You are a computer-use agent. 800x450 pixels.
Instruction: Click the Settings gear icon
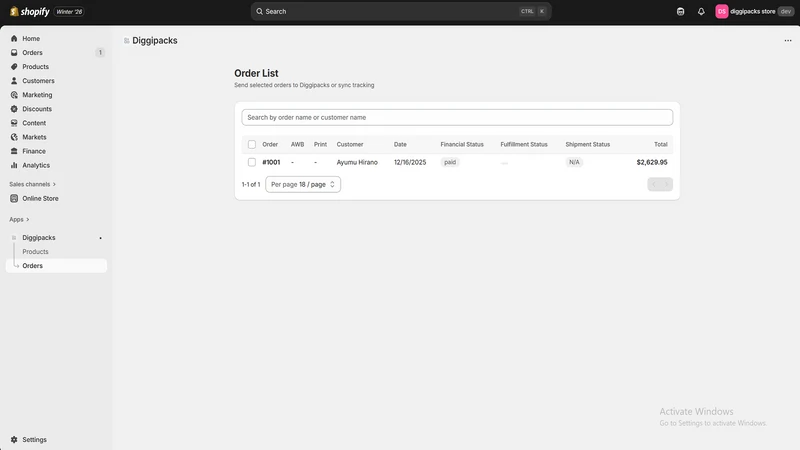[14, 439]
